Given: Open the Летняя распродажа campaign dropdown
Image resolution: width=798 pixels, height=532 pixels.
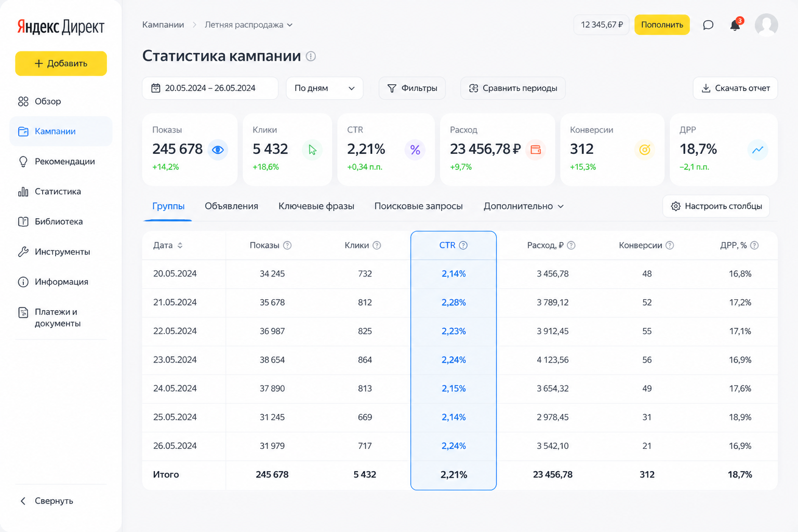Looking at the screenshot, I should click(x=248, y=25).
